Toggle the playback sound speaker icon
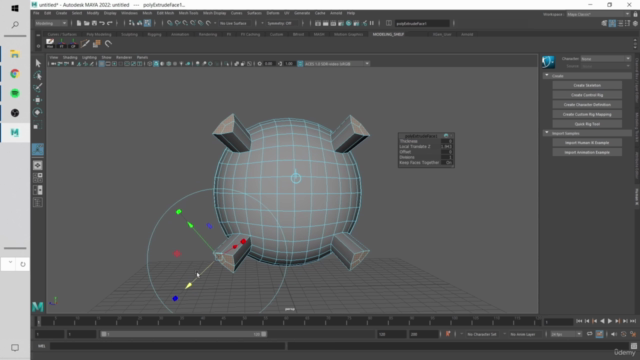Image resolution: width=640 pixels, height=360 pixels. (x=614, y=334)
